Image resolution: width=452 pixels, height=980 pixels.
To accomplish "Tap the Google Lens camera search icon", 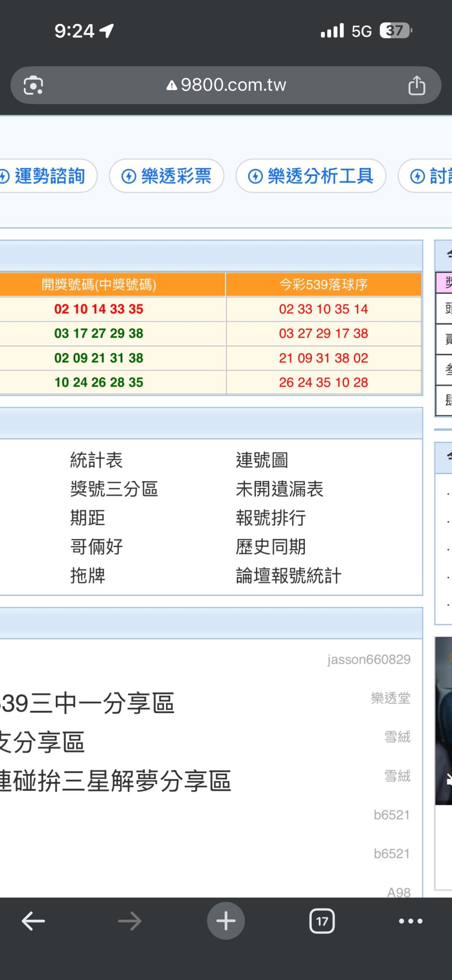I will (33, 85).
